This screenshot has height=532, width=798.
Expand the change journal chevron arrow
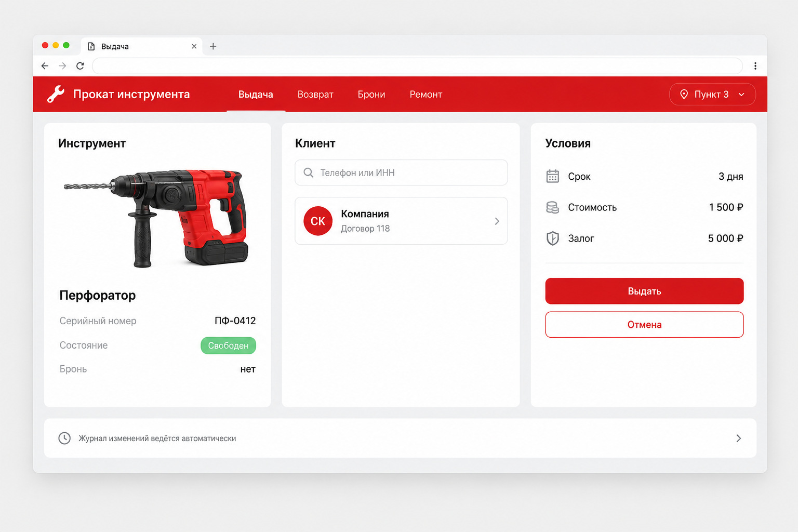point(738,438)
